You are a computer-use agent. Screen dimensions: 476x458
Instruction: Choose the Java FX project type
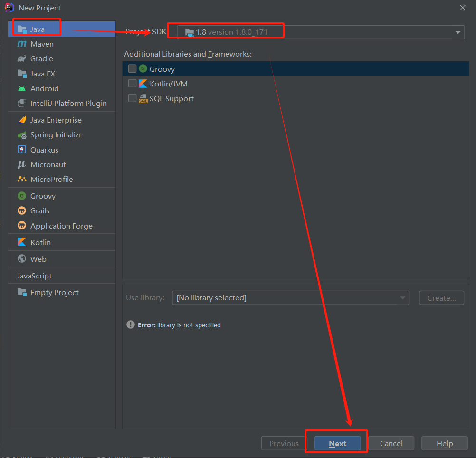(41, 74)
